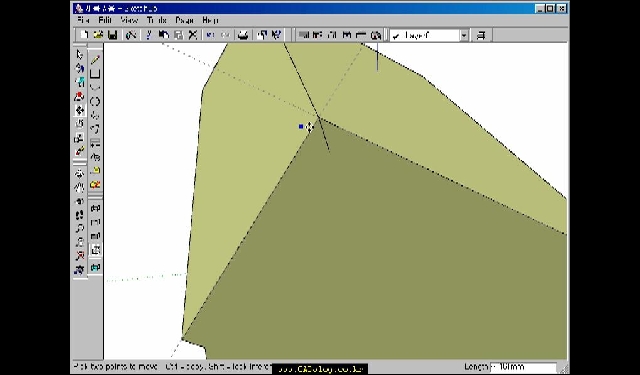Viewport: 640px width, 375px height.
Task: Toggle the highlighted shaded display mode button
Action: coord(95,250)
